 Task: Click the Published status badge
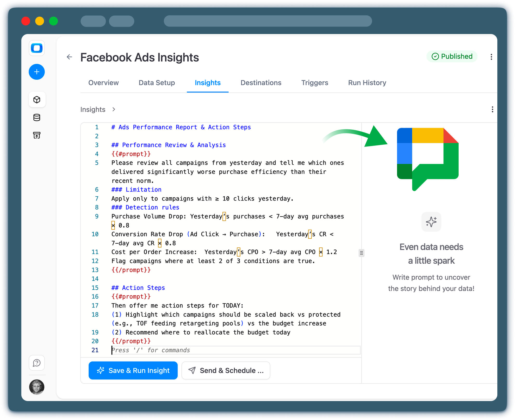point(452,56)
